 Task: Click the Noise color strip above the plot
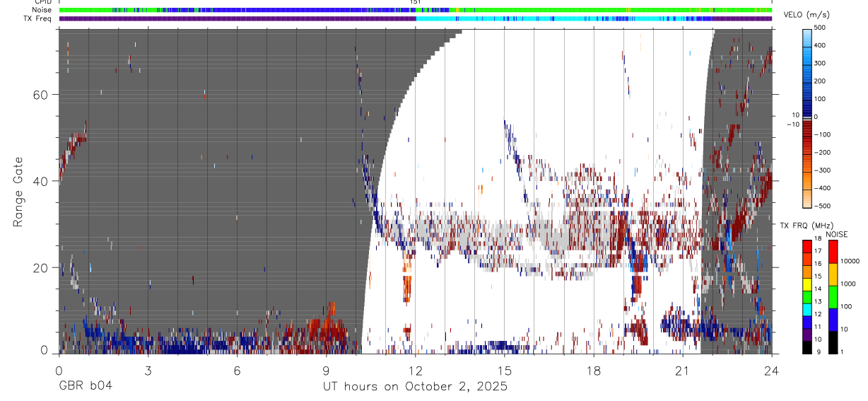point(416,10)
